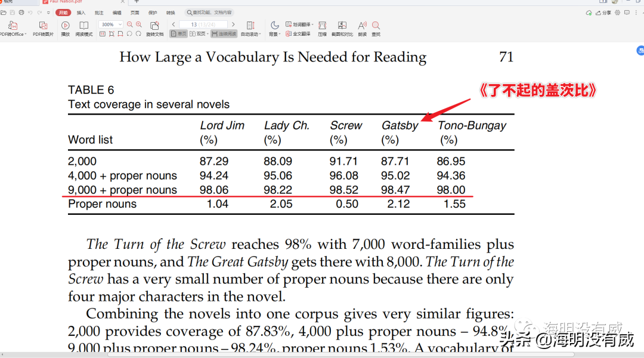Start 朗读 read aloud

click(363, 29)
